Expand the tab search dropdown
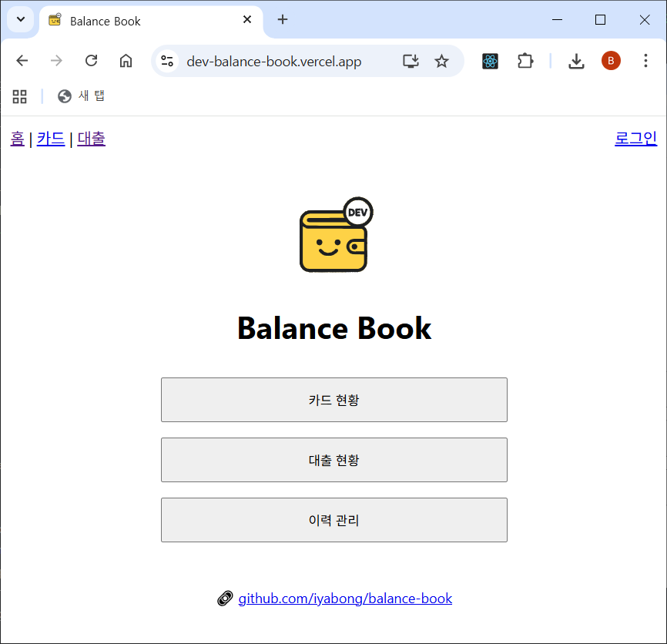The width and height of the screenshot is (667, 644). coord(21,20)
